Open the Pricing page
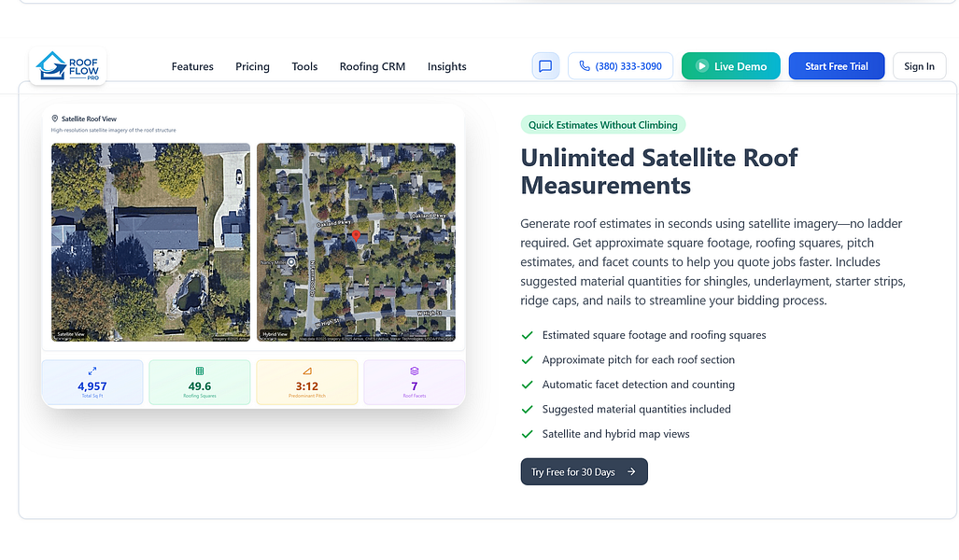 [252, 66]
